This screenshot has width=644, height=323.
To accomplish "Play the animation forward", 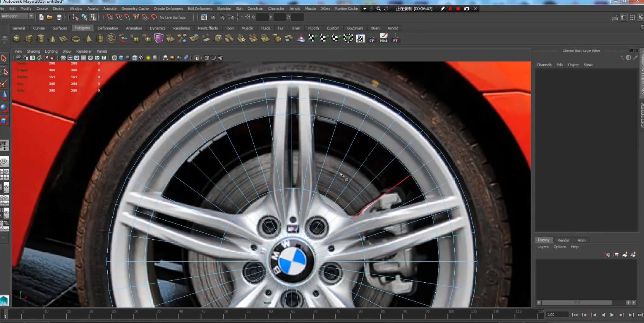I will [x=612, y=315].
